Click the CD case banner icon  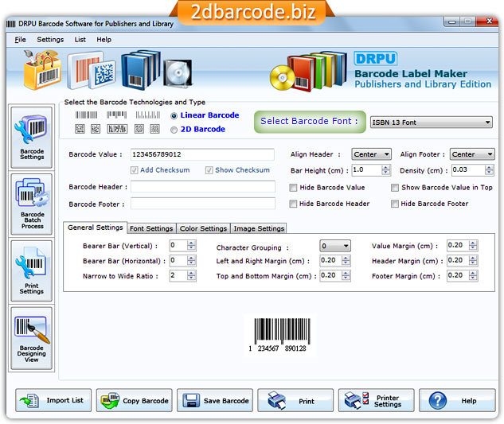(x=178, y=73)
